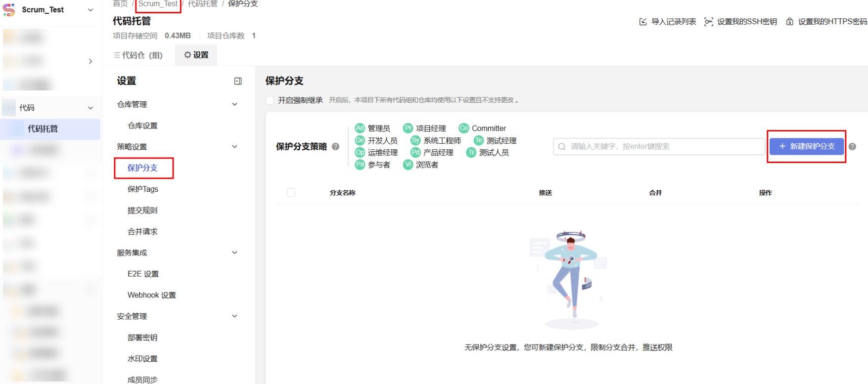Click the 分支名称 column header
Viewport: 868px width, 384px height.
click(343, 193)
